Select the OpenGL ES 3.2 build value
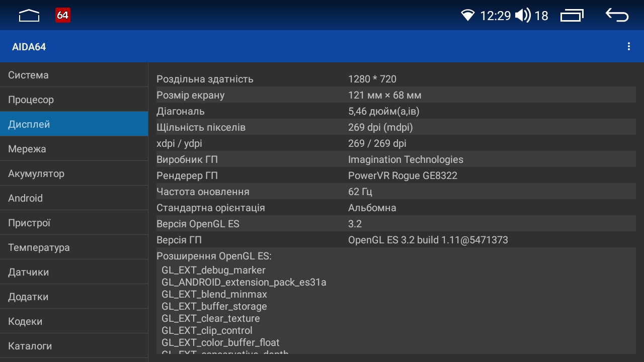 click(x=428, y=240)
